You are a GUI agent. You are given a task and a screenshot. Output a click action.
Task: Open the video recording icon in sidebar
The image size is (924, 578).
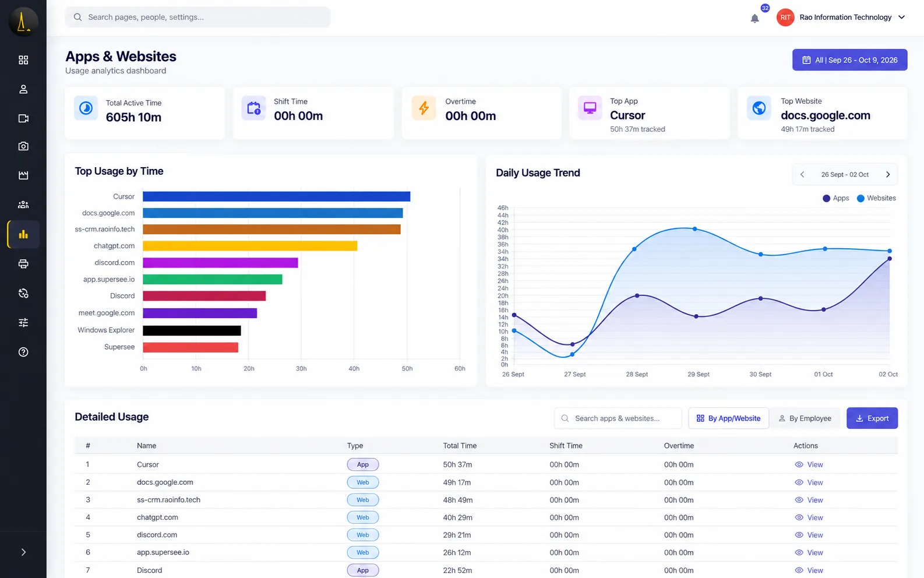click(x=23, y=118)
